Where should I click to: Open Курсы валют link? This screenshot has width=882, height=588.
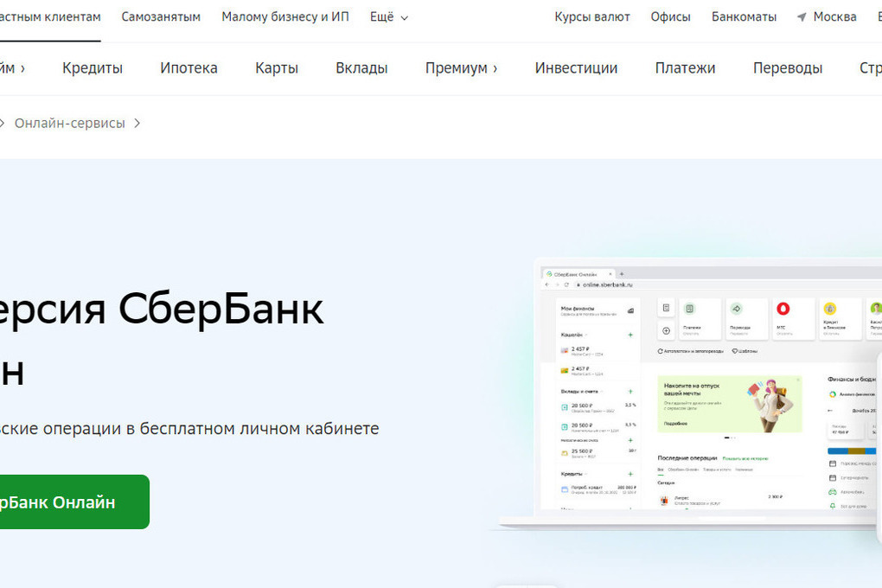point(592,17)
